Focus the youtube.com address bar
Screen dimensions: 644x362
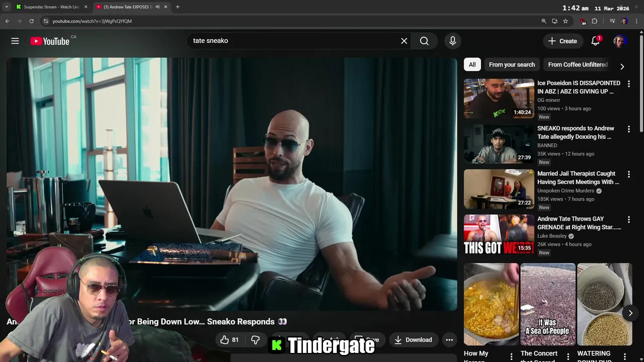[289, 21]
